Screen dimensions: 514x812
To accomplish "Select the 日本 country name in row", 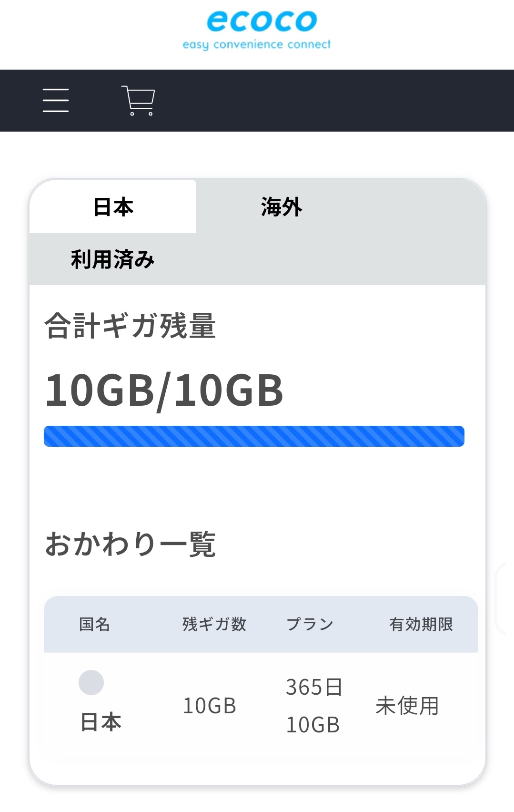I will pos(101,722).
